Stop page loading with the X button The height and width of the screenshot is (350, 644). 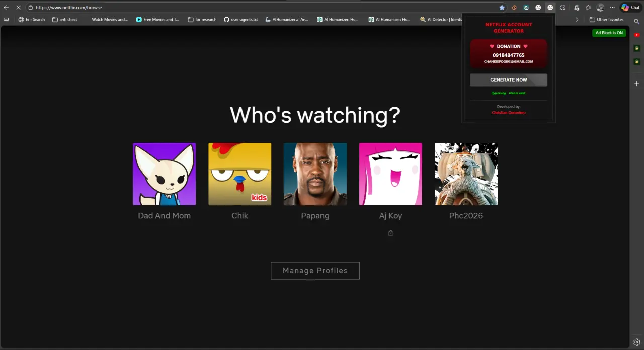point(18,8)
